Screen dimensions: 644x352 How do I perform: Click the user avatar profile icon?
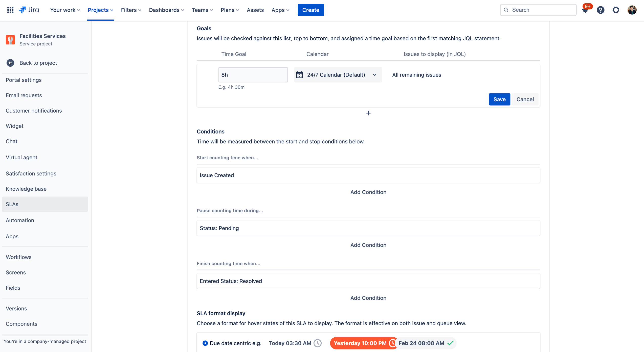tap(632, 10)
